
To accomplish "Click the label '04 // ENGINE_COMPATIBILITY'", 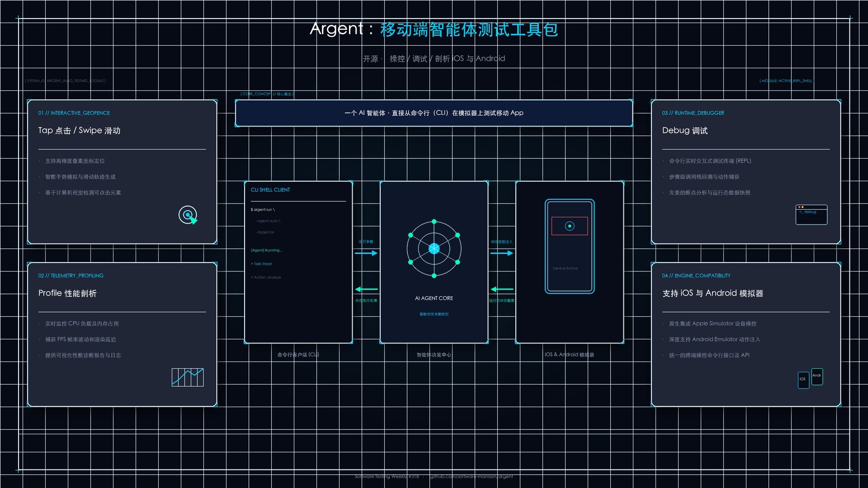I will 696,276.
